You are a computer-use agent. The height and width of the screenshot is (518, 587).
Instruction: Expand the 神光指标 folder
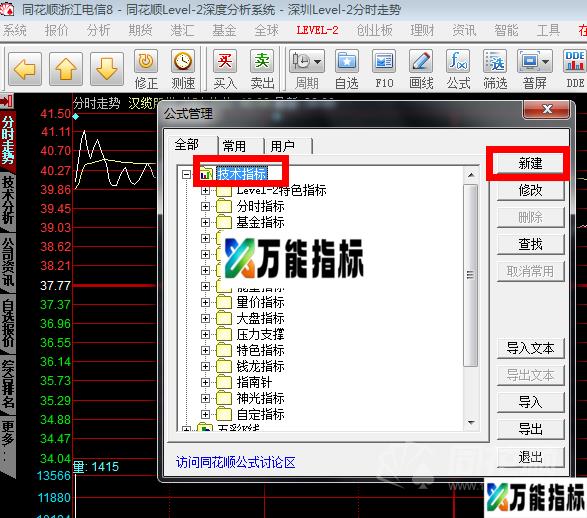pyautogui.click(x=205, y=398)
